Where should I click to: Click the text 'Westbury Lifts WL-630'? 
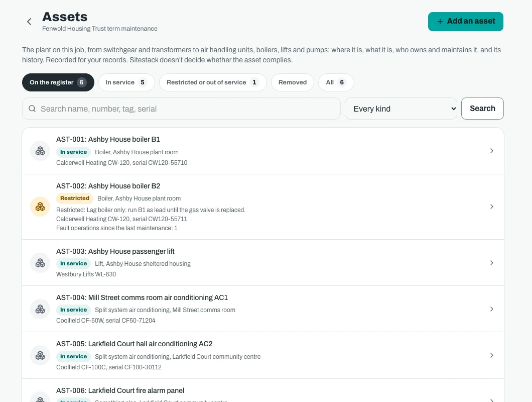[86, 274]
